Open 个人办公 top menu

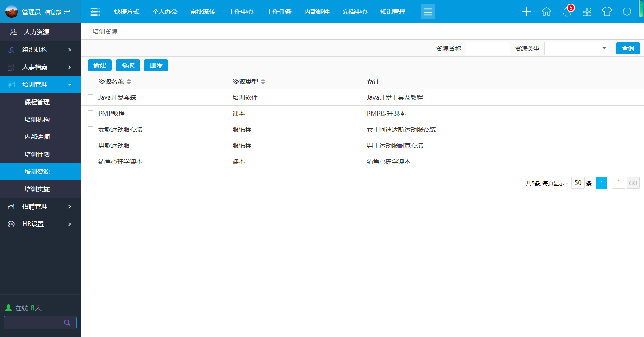(x=165, y=12)
